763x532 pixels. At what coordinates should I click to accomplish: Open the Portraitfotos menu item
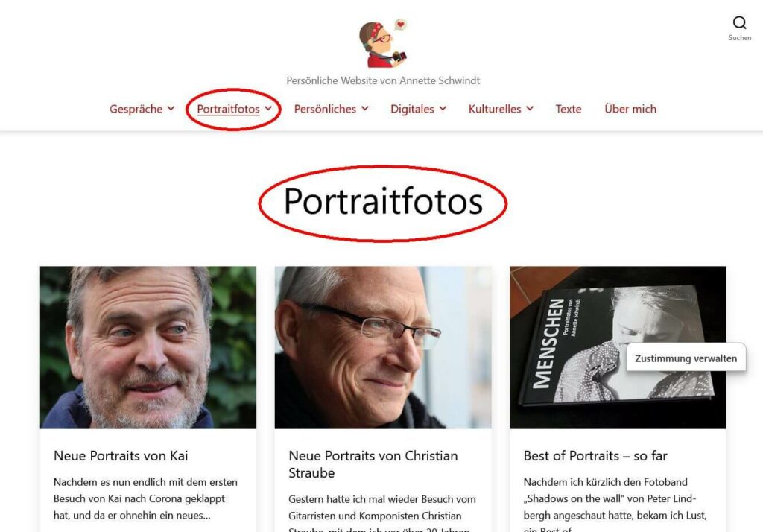pyautogui.click(x=228, y=109)
